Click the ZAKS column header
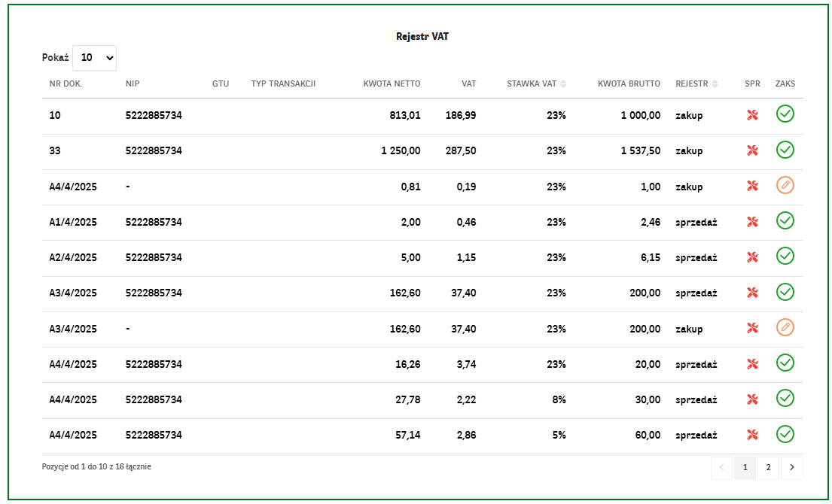The image size is (832, 504). click(x=785, y=83)
